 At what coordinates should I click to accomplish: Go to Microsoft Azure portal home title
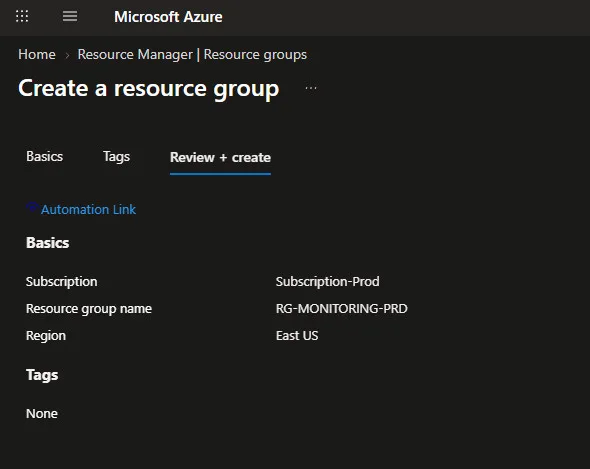click(x=168, y=17)
